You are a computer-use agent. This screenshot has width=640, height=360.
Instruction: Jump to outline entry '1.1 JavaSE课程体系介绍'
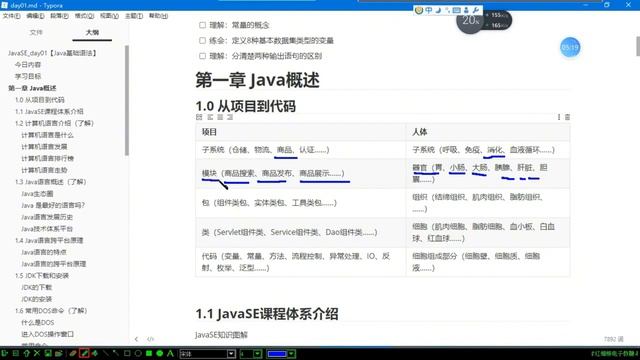(x=49, y=111)
